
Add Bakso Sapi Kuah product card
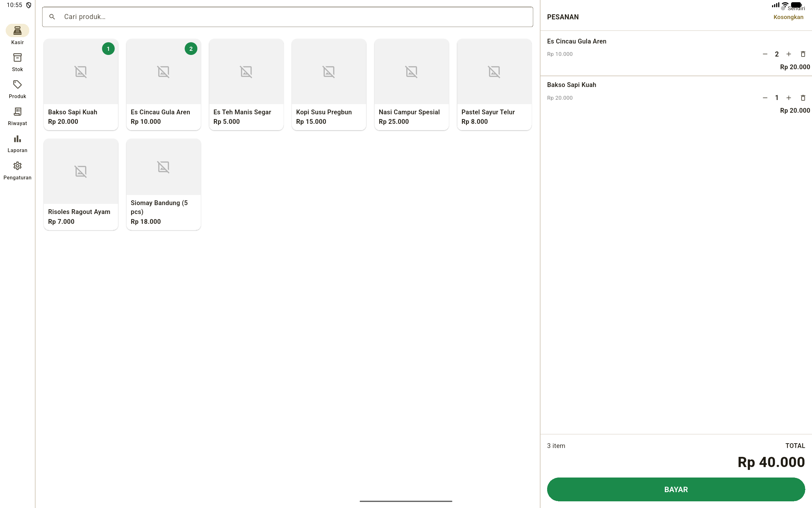click(x=81, y=84)
